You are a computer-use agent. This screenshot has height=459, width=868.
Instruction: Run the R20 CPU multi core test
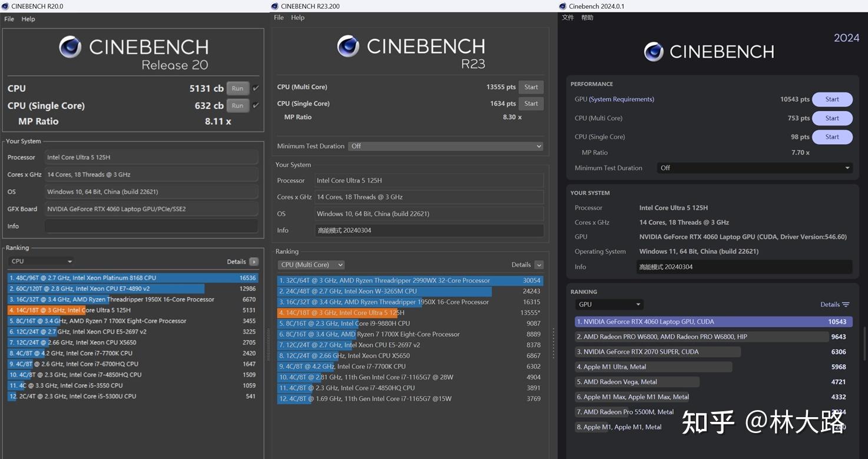[237, 88]
